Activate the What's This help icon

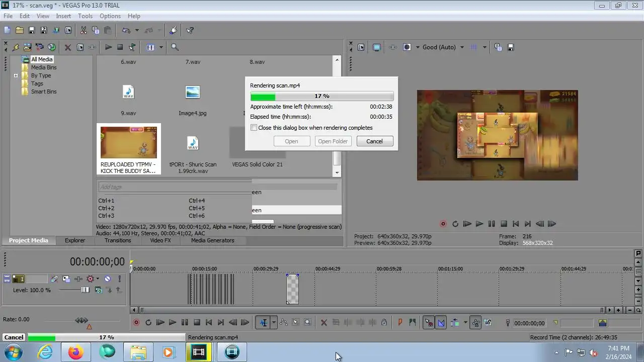[x=190, y=30]
